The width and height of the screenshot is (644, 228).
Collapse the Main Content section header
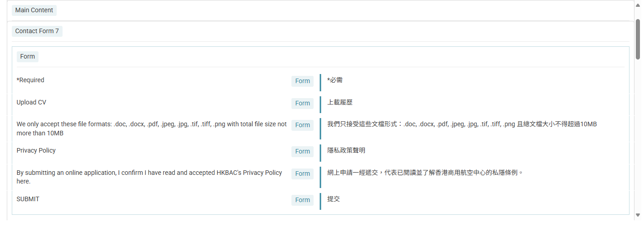click(x=34, y=10)
